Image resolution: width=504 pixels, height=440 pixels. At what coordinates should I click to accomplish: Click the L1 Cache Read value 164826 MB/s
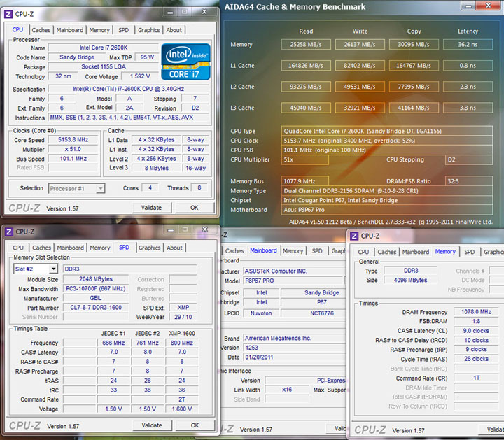click(x=306, y=66)
